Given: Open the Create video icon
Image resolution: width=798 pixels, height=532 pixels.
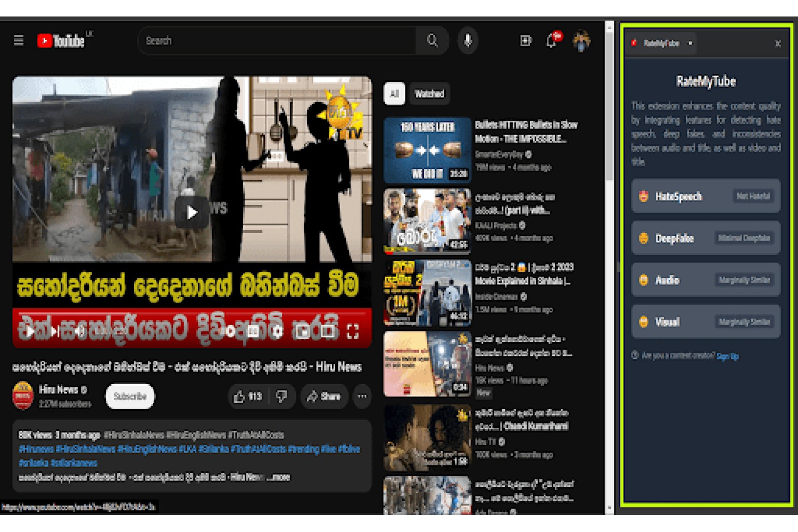Looking at the screenshot, I should click(x=526, y=40).
